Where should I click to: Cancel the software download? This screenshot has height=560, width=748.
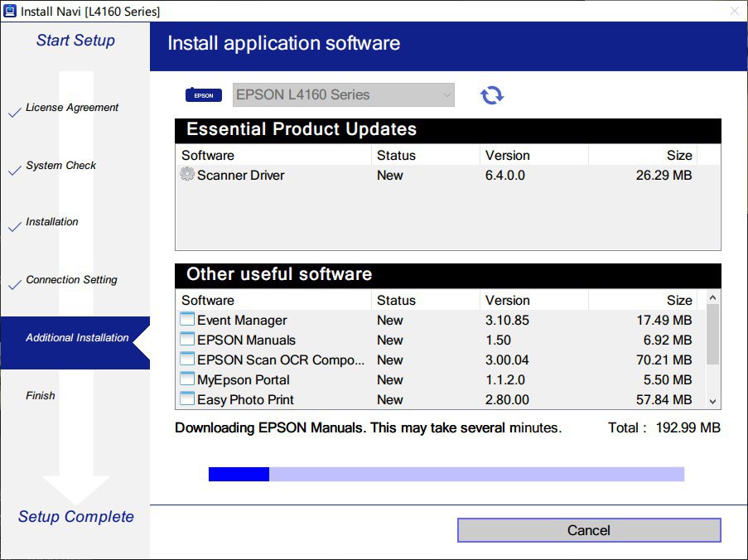click(588, 530)
